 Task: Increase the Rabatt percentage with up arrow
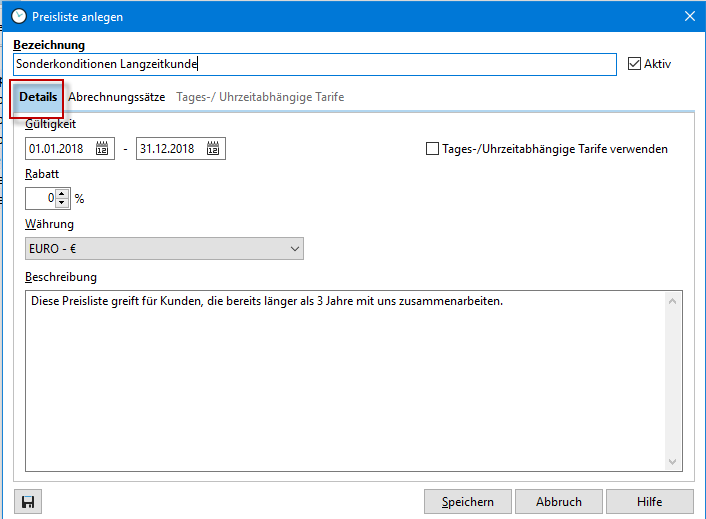(x=62, y=194)
